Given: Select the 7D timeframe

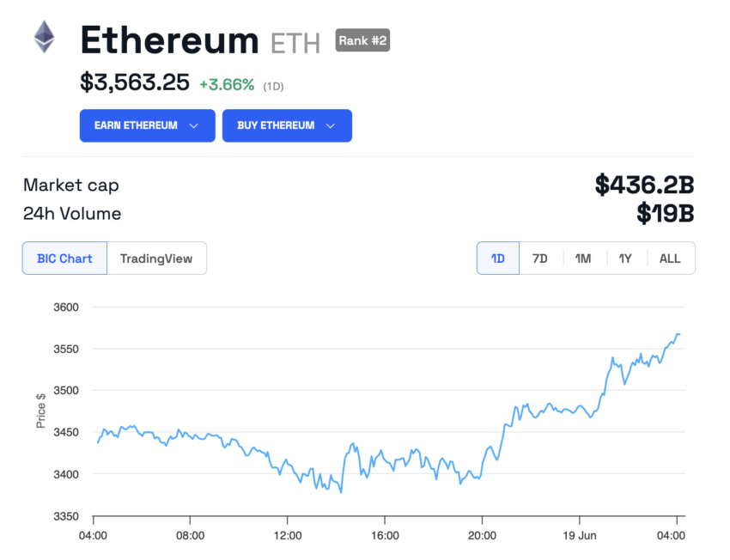Looking at the screenshot, I should [540, 258].
